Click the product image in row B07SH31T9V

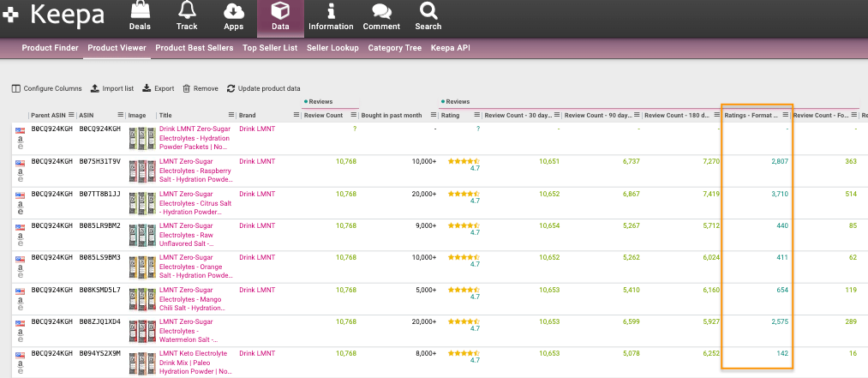click(142, 171)
